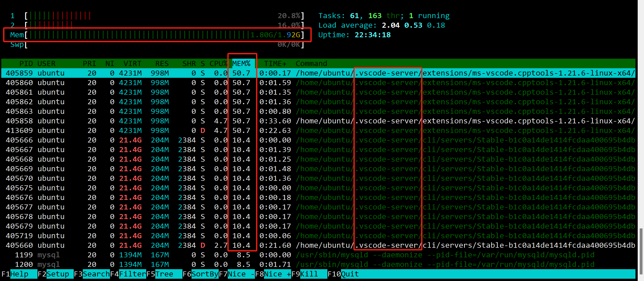Click the CPU 2 usage meter
Viewport: 644px width, 281px height.
click(x=157, y=25)
